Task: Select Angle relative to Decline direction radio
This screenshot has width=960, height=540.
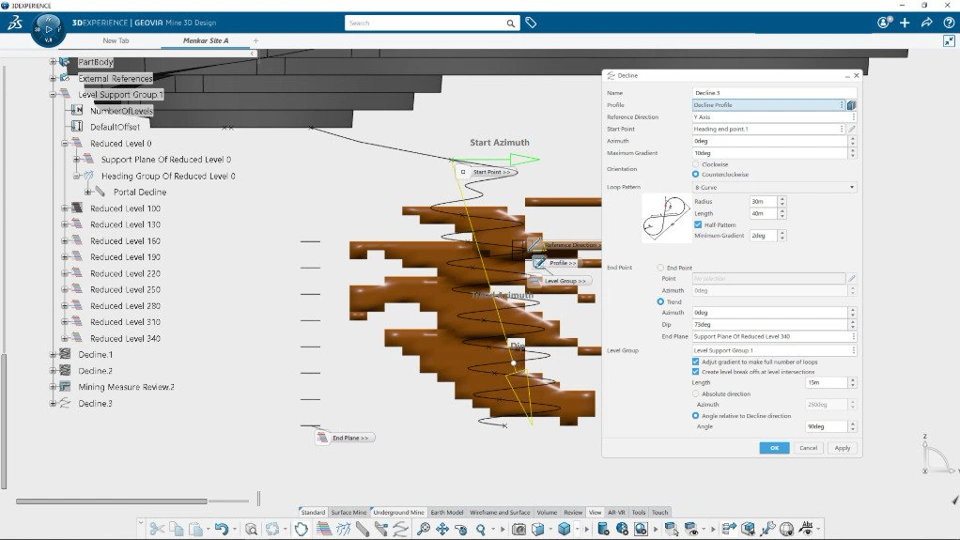Action: point(696,416)
